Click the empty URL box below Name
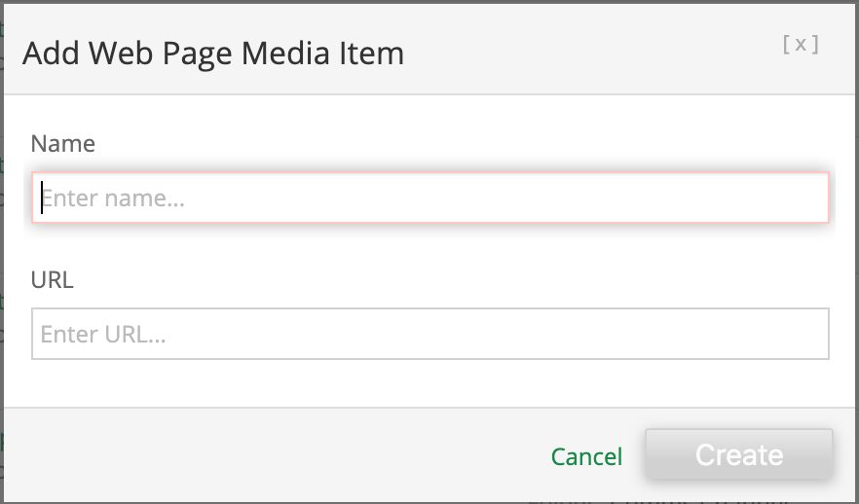Viewport: 859px width, 504px height. point(429,334)
